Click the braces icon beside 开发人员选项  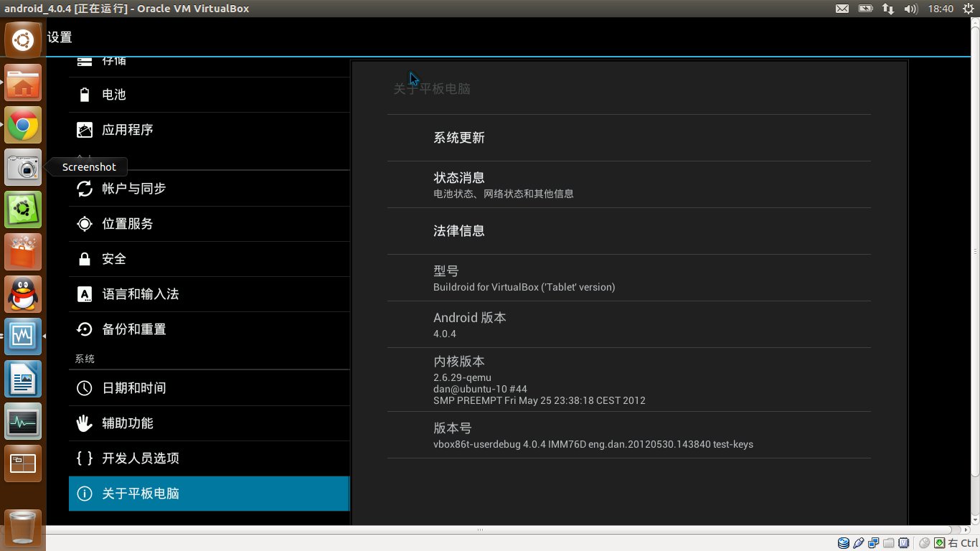coord(85,458)
